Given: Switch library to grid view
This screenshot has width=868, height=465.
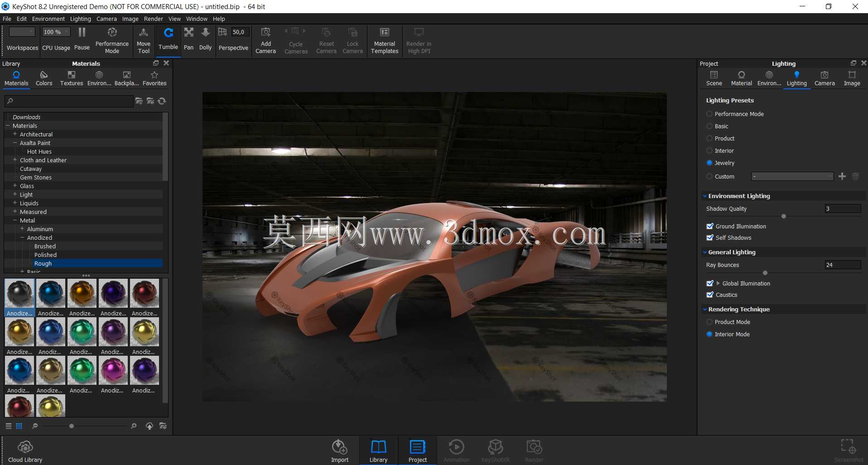Looking at the screenshot, I should point(19,426).
